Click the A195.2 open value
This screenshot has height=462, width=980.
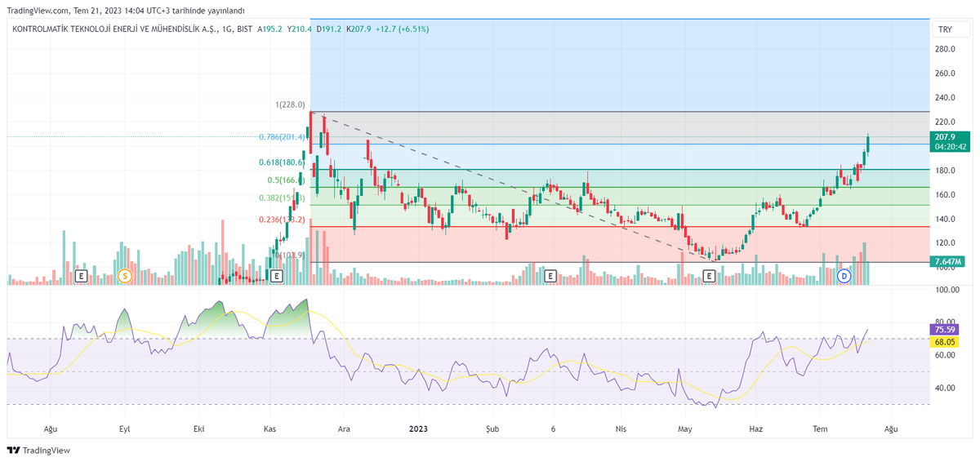pos(270,29)
